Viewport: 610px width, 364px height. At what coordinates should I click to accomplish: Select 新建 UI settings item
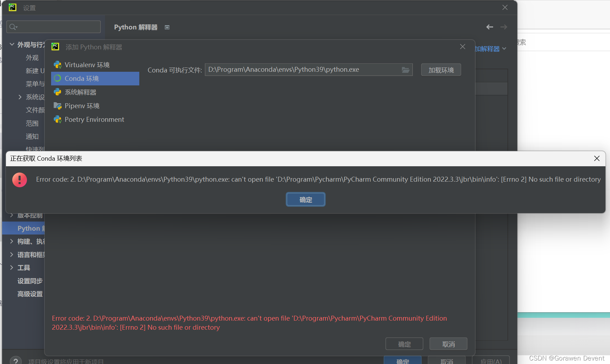(x=35, y=71)
